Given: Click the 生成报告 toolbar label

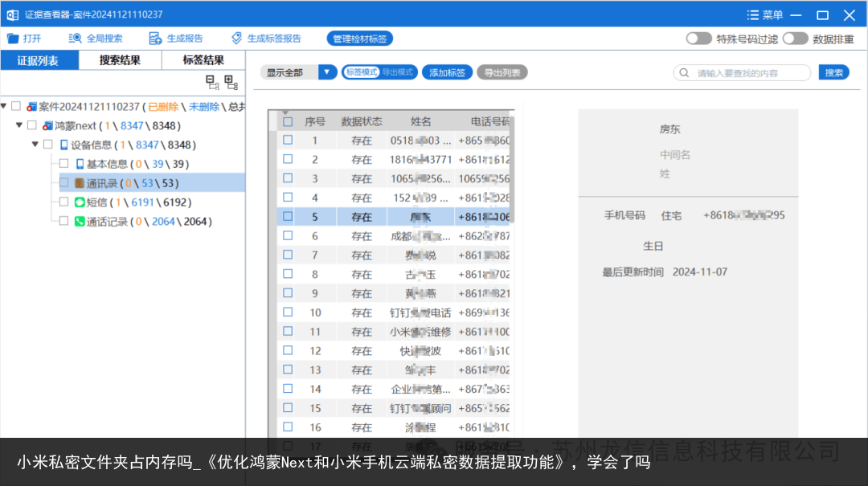Looking at the screenshot, I should tap(185, 39).
